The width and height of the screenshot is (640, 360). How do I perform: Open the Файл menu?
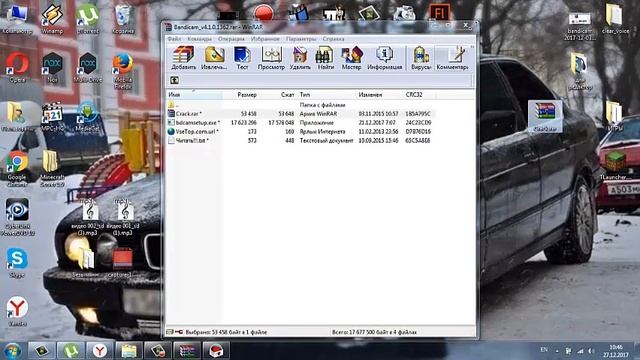coord(174,39)
